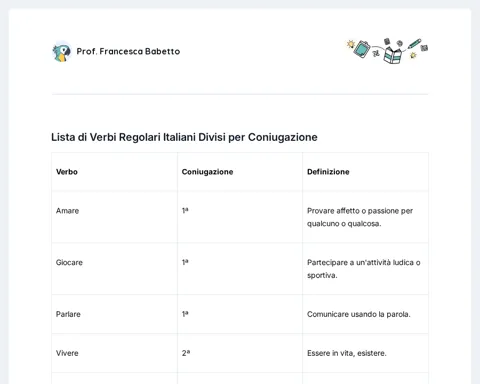Viewport: 480px width, 384px height.
Task: Click the tablet icon in header illustration
Action: click(x=362, y=49)
